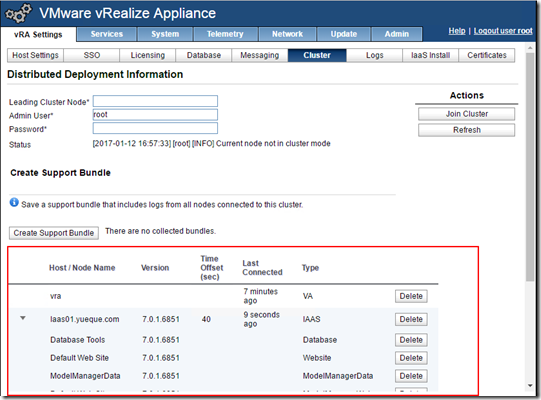Click the Admin User input field
The width and height of the screenshot is (541, 400).
tap(155, 115)
